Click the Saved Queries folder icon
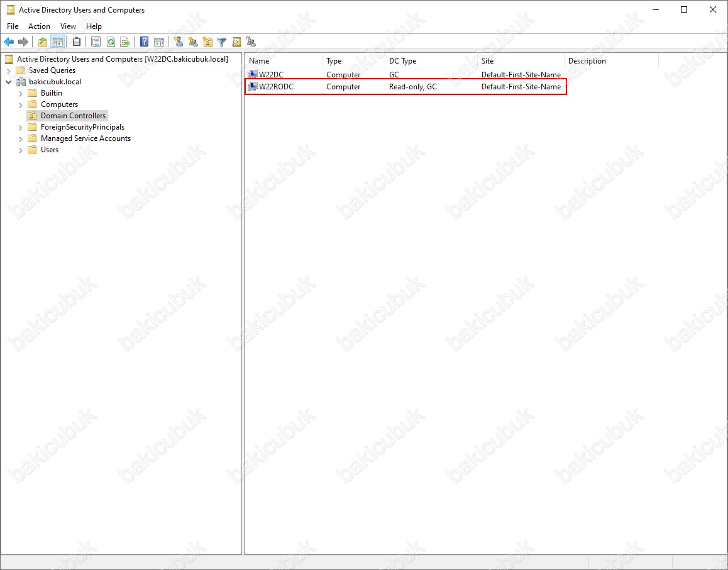This screenshot has height=570, width=728. pos(20,70)
